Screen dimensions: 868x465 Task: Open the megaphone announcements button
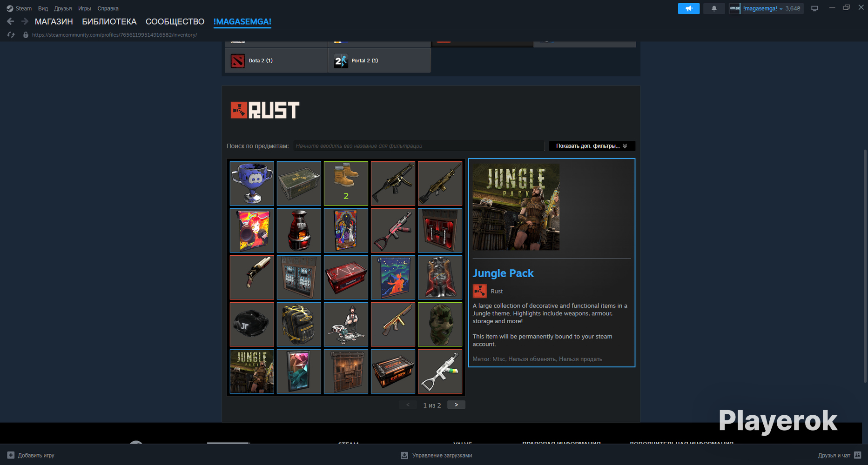(689, 8)
